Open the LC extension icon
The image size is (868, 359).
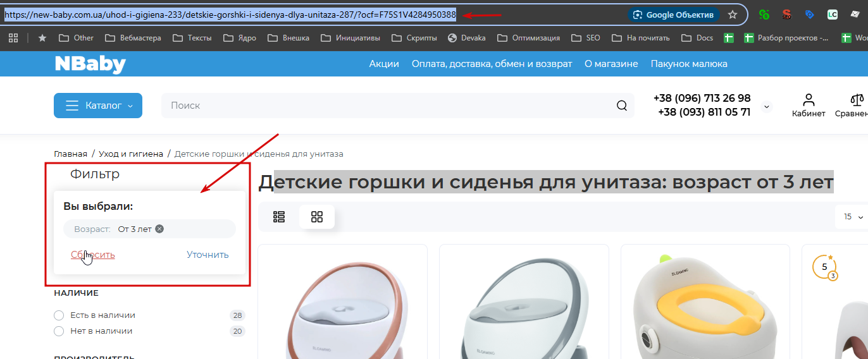point(832,15)
